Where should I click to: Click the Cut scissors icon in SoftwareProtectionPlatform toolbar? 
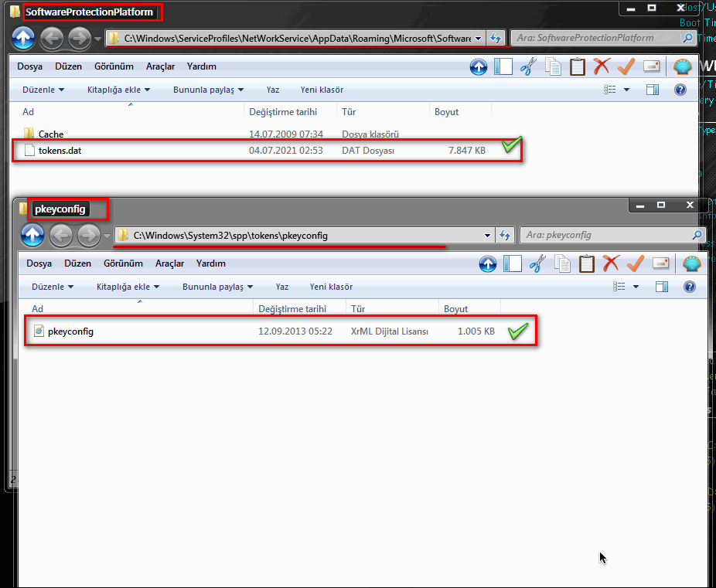click(528, 66)
